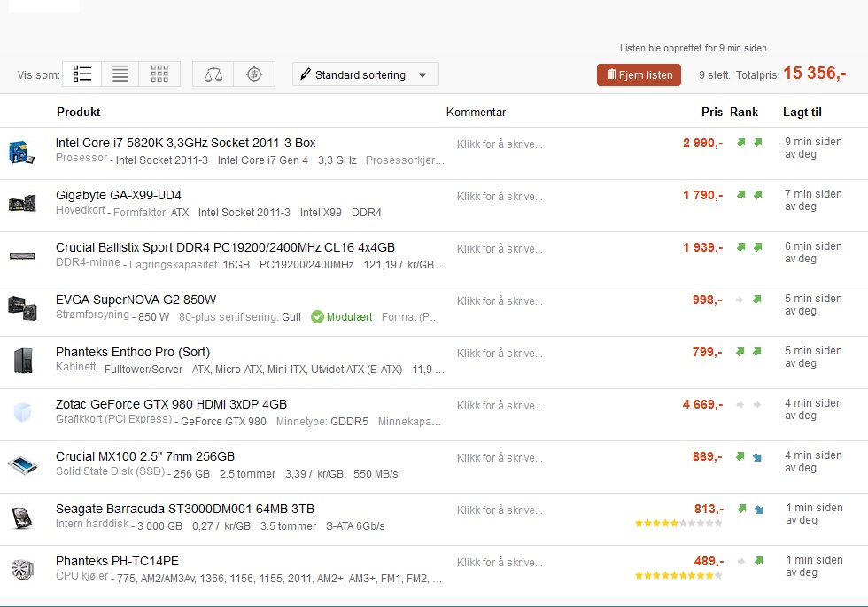The height and width of the screenshot is (607, 868).
Task: Click price 813,- for Seagate Barracuda
Action: coord(709,509)
